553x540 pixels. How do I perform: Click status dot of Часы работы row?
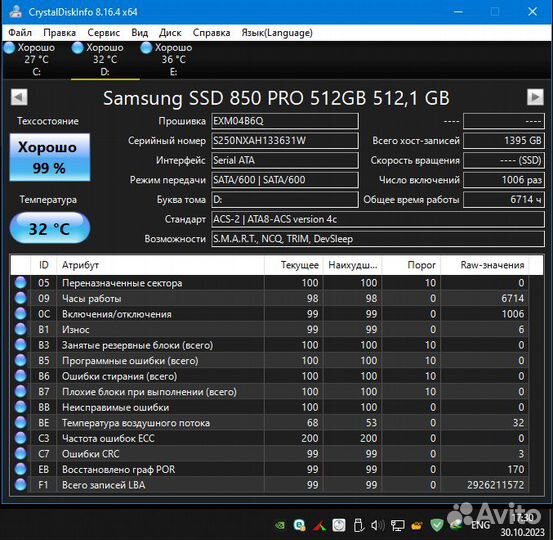click(x=20, y=298)
